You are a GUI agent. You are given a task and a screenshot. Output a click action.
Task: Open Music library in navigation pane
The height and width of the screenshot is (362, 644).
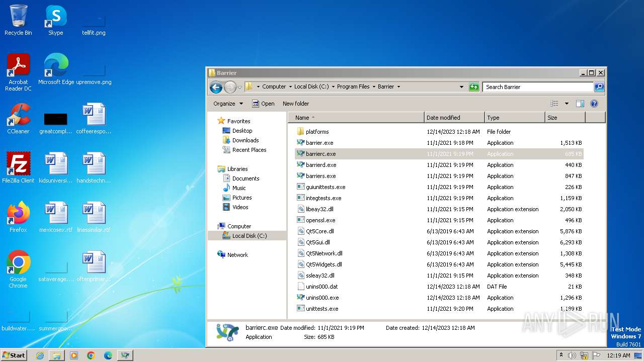point(239,188)
